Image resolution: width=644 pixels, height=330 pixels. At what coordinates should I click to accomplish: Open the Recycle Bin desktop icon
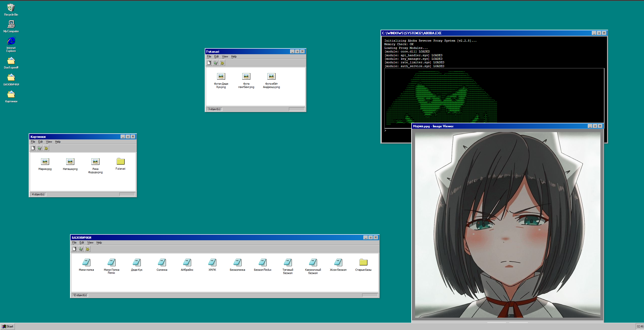pos(11,8)
